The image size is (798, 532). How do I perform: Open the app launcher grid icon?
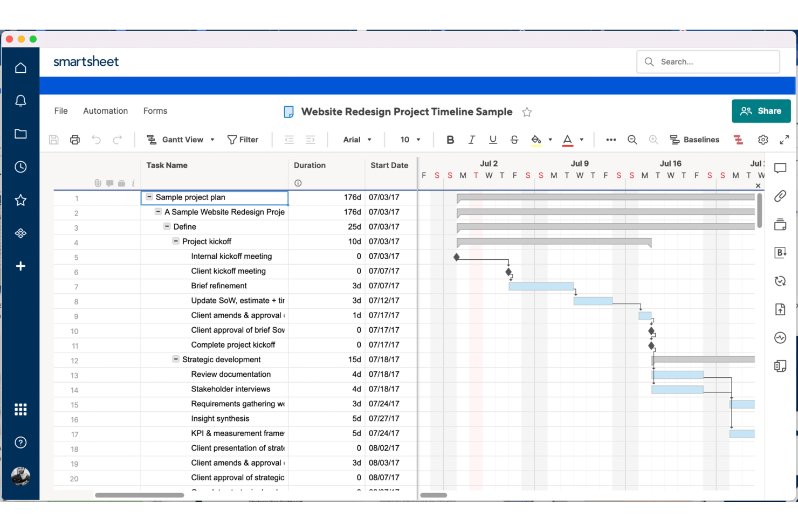[x=20, y=410]
